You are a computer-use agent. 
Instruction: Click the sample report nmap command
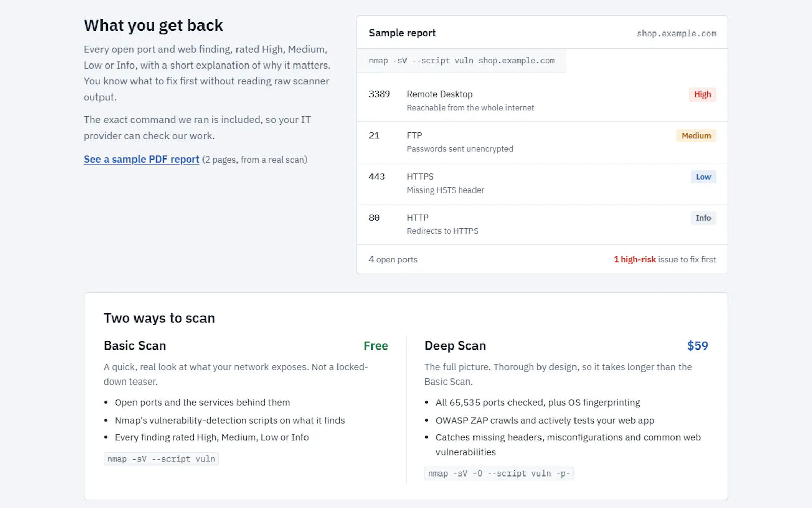(x=462, y=61)
